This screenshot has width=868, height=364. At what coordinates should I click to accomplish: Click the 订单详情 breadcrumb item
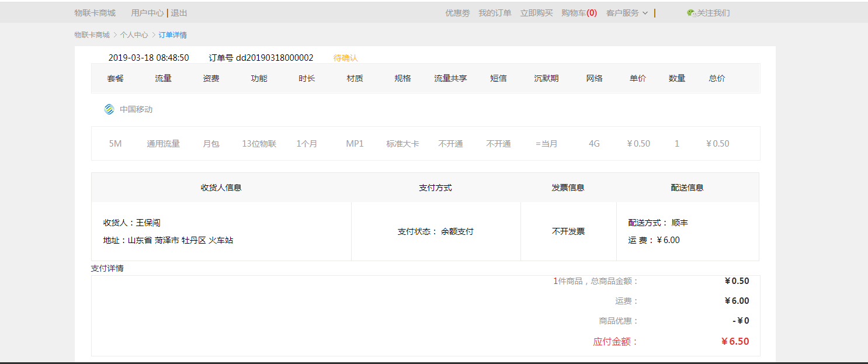click(x=173, y=35)
